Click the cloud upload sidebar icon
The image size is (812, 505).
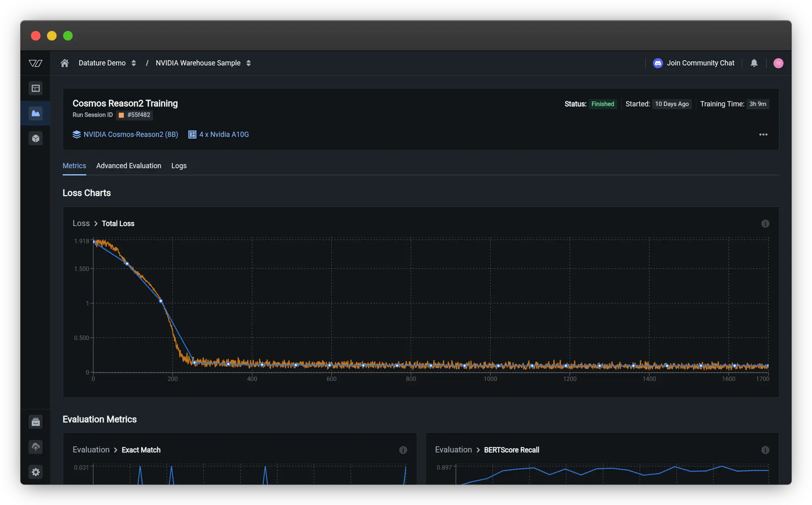click(x=36, y=447)
